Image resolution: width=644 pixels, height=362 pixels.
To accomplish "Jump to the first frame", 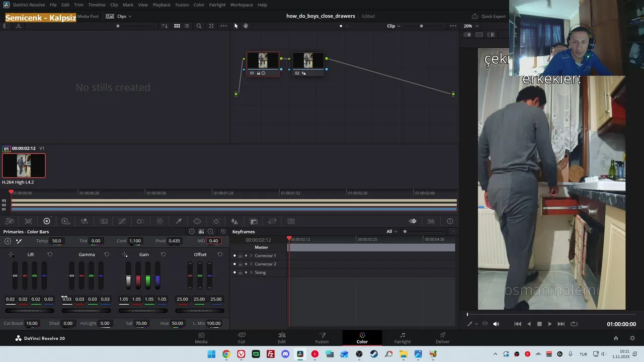I will (x=518, y=324).
